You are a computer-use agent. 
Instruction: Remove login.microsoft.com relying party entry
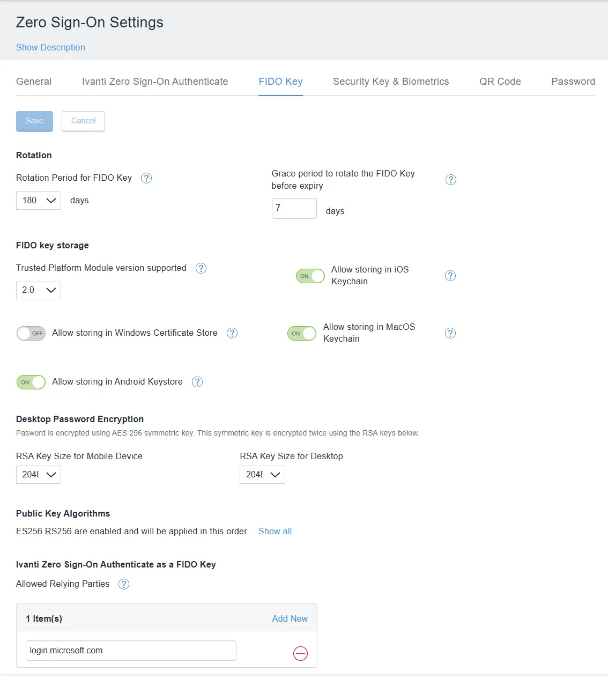[x=300, y=653]
